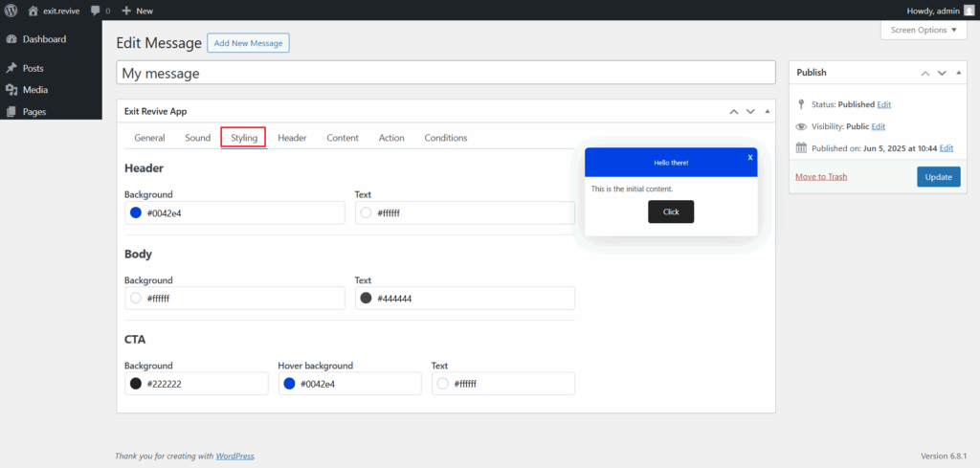Open Dashboard from the sidebar
The width and height of the screenshot is (980, 468).
[44, 39]
